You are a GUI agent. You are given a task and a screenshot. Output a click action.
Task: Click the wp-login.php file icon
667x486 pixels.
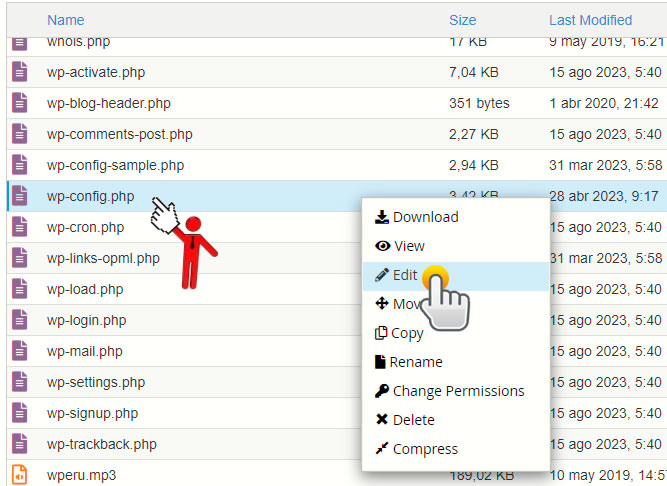19,320
